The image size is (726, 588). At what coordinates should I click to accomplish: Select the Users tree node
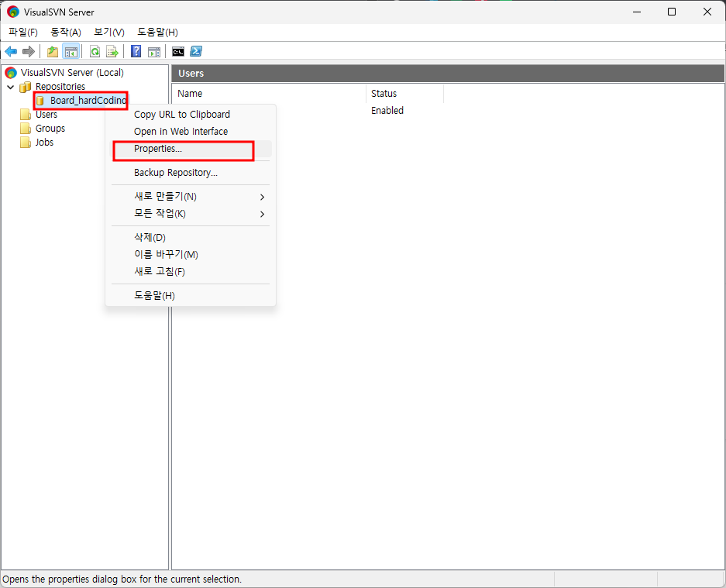click(x=46, y=115)
